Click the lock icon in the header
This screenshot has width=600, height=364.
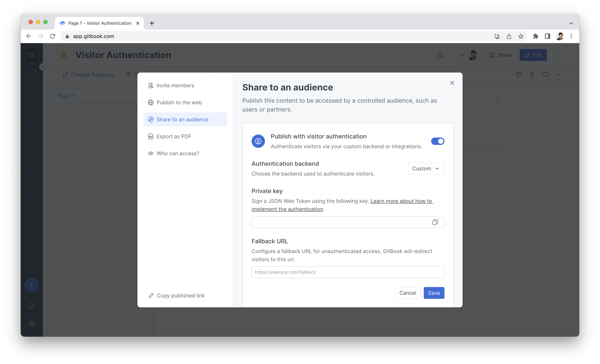point(440,55)
